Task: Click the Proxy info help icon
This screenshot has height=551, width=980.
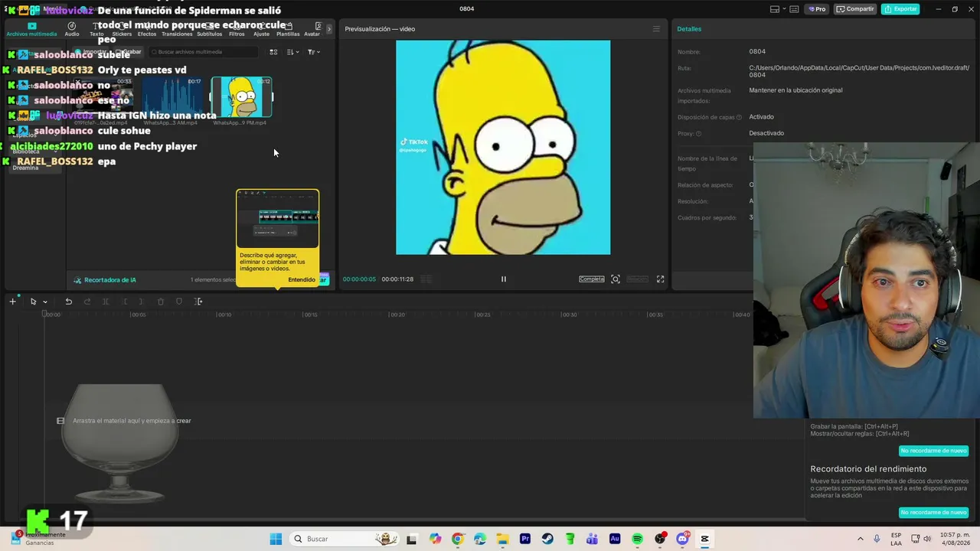Action: [x=698, y=134]
